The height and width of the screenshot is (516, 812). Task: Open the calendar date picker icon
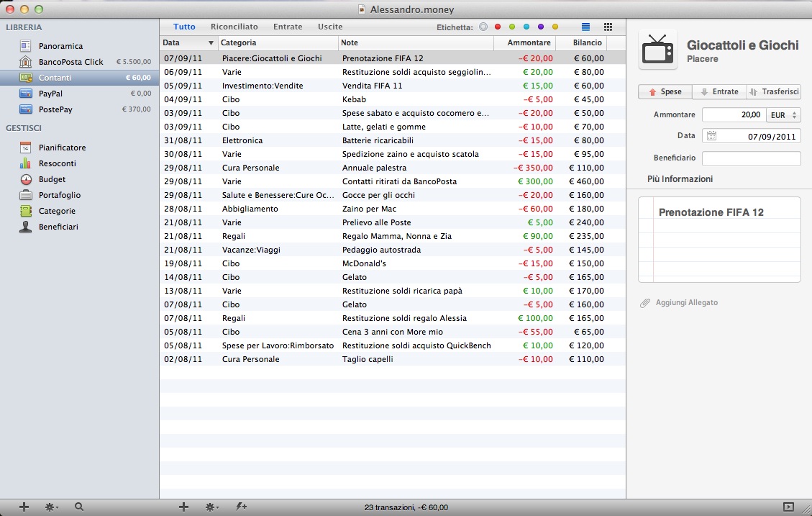click(711, 136)
